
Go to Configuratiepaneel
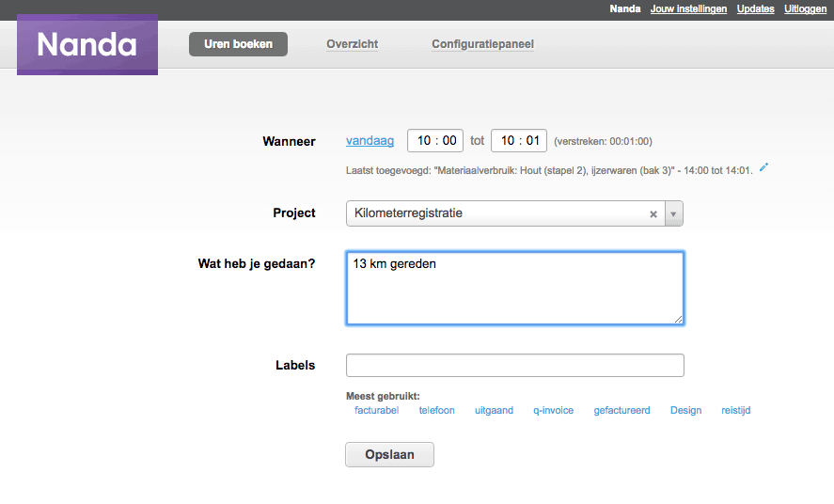point(482,44)
